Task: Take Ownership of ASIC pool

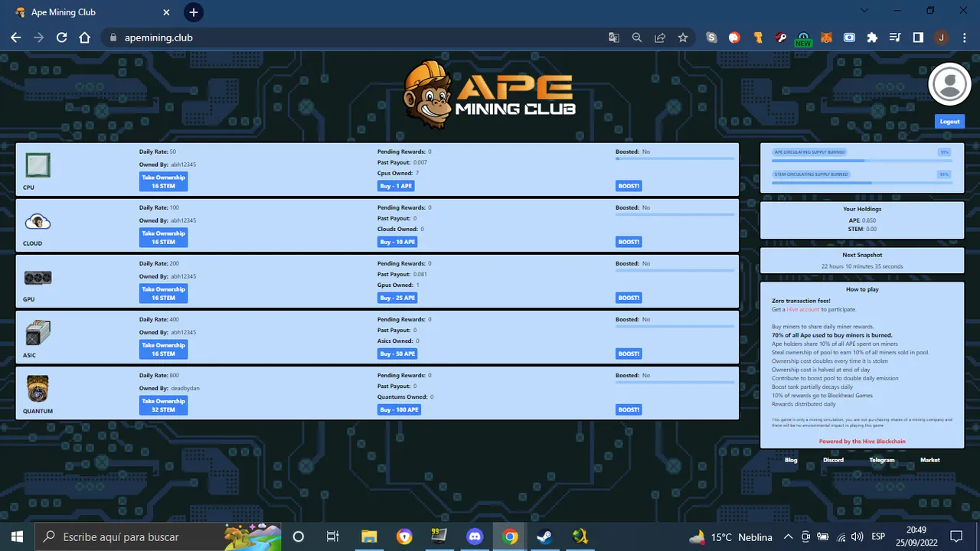Action: (x=163, y=349)
